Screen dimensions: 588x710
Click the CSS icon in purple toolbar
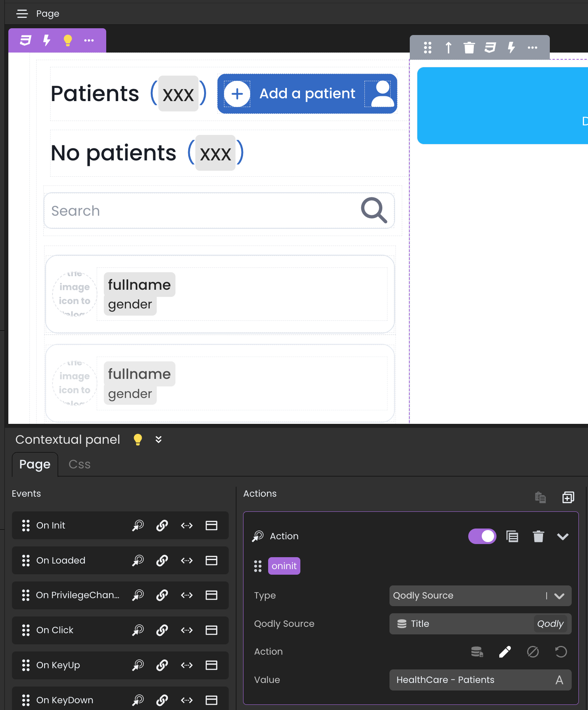pyautogui.click(x=25, y=40)
